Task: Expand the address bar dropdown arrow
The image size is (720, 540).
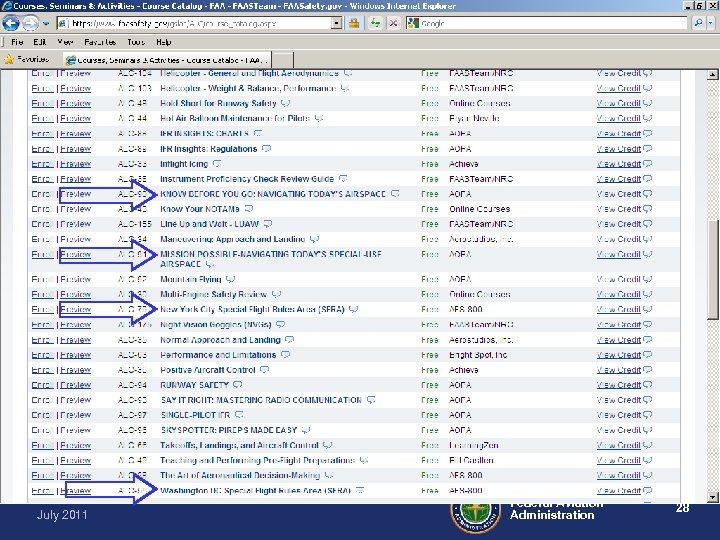Action: pos(337,23)
